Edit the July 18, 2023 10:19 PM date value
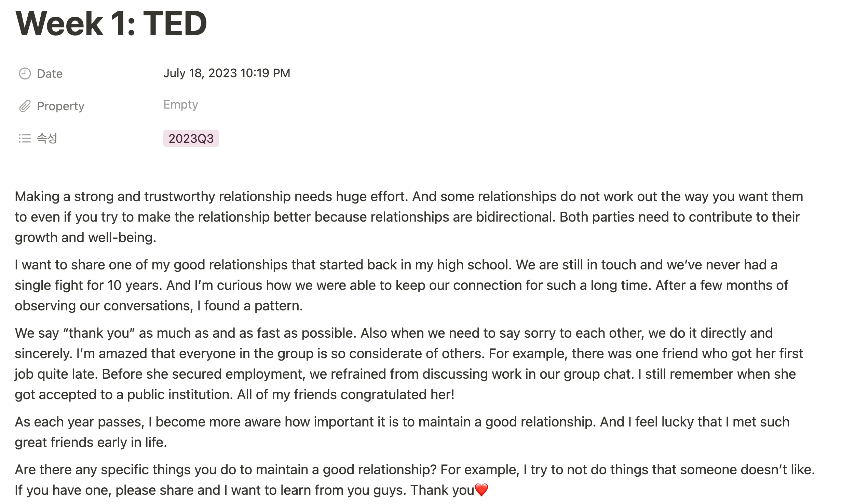Image resolution: width=855 pixels, height=504 pixels. 227,73
